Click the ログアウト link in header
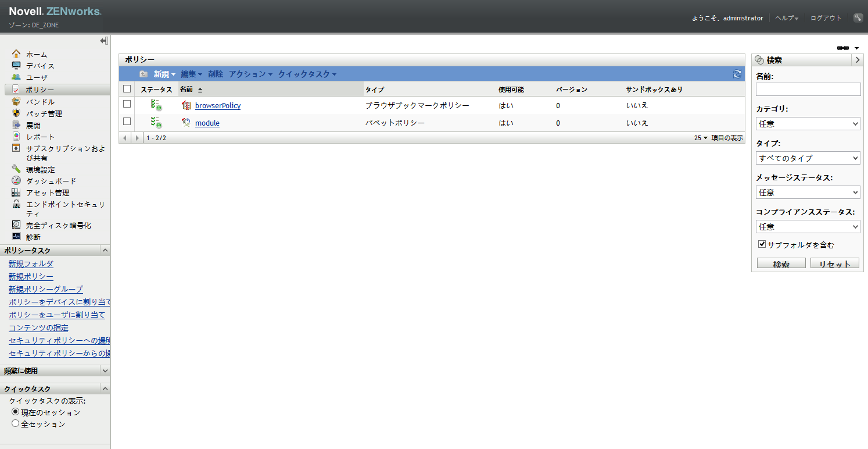This screenshot has height=449, width=868. coord(826,18)
